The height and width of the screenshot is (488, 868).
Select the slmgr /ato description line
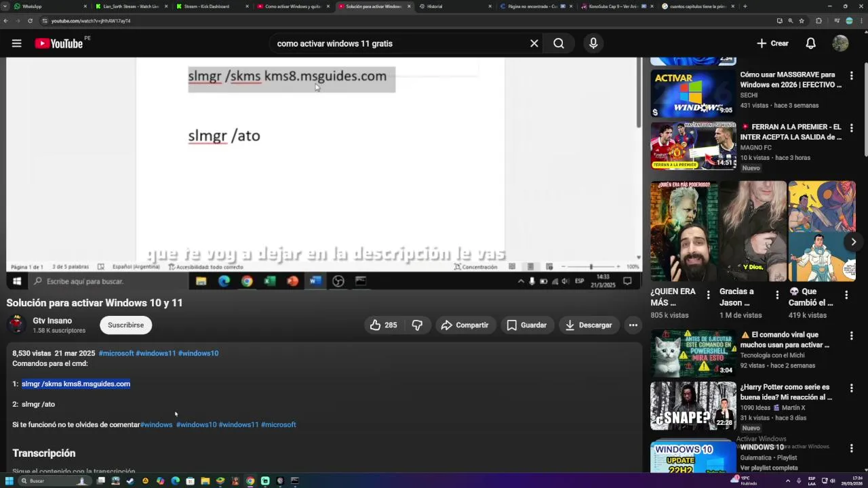[38, 405]
